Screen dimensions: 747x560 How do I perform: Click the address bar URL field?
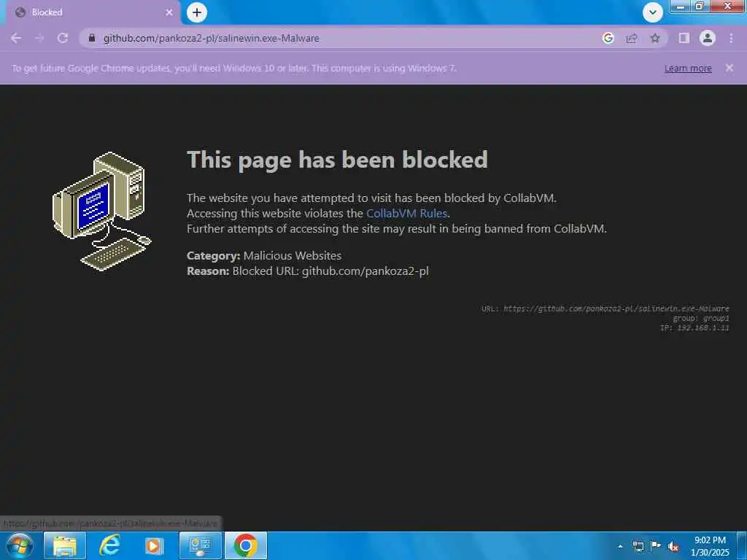pos(343,38)
